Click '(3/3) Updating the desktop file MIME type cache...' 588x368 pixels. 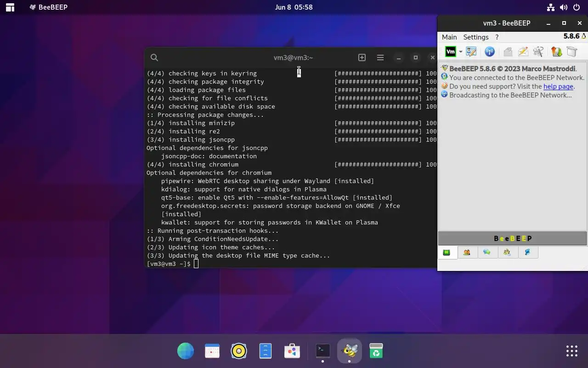point(238,255)
